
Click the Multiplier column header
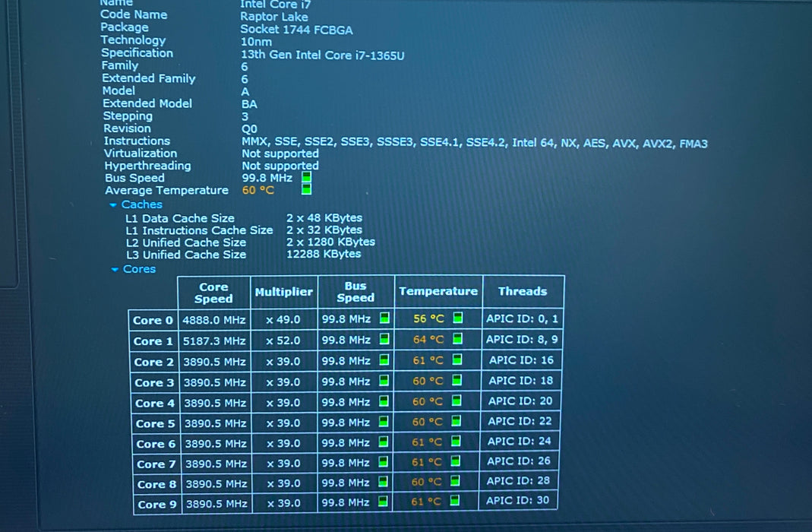click(284, 292)
